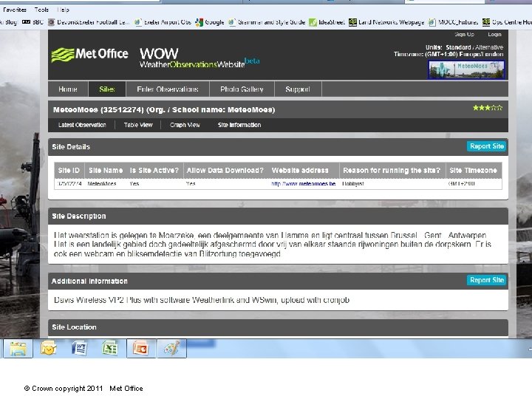Screen dimensions: 532x399
Task: Open the Outlook mail taskbar icon
Action: click(x=48, y=348)
